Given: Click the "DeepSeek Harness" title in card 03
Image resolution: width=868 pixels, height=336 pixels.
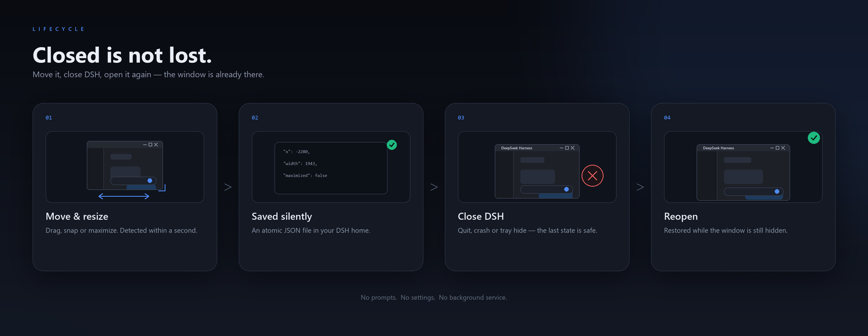Looking at the screenshot, I should coord(516,148).
